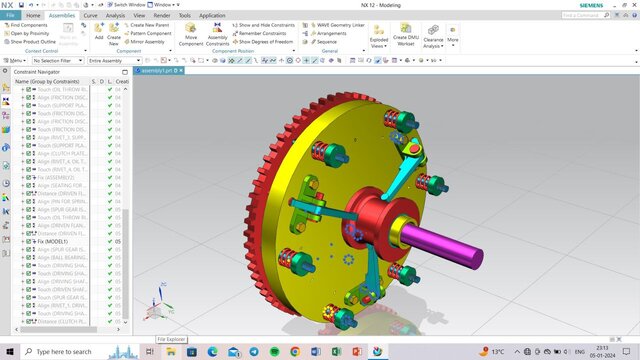Choose Create New Parent

tap(147, 25)
